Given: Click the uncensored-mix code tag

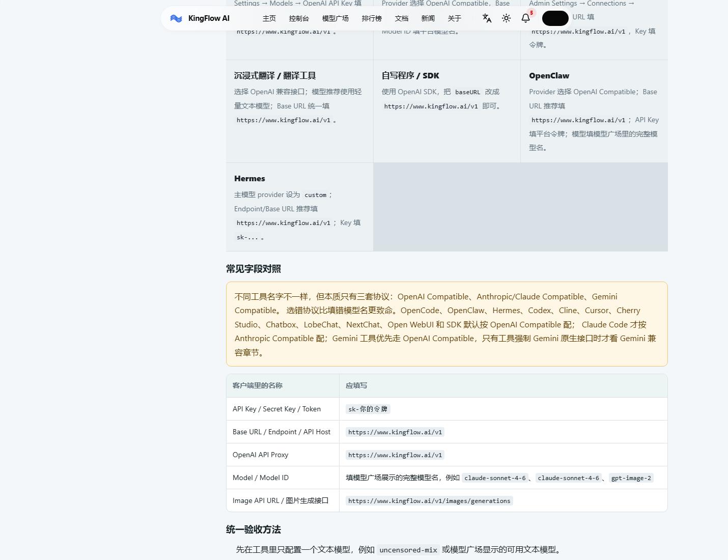Looking at the screenshot, I should (x=408, y=550).
